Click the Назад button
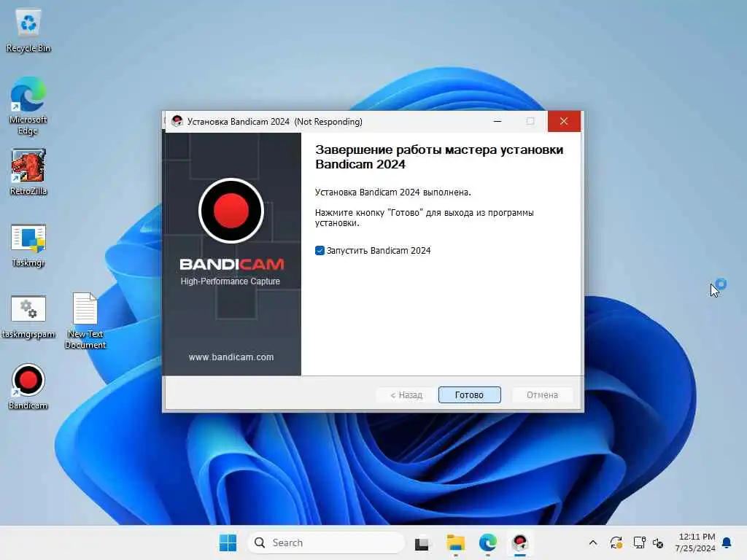Image resolution: width=747 pixels, height=560 pixels. [x=406, y=394]
